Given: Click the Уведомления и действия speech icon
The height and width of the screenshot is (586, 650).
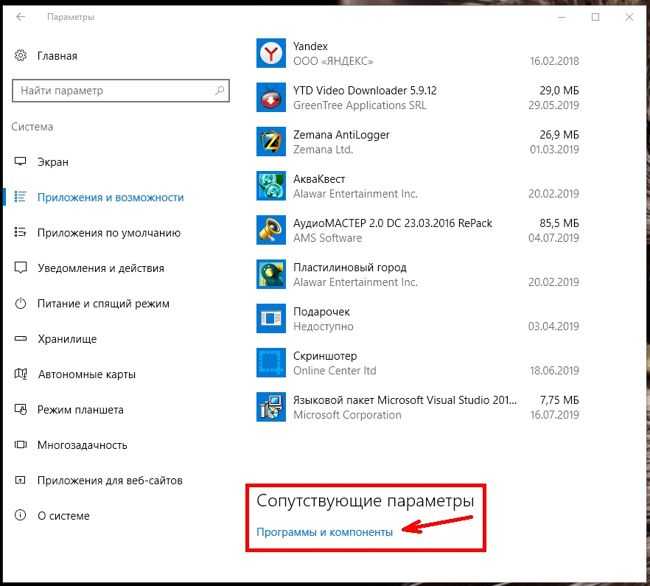Looking at the screenshot, I should click(20, 268).
